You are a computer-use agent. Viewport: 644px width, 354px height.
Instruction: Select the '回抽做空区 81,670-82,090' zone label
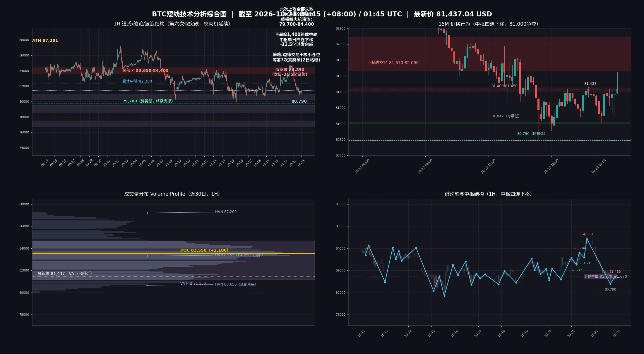pos(393,63)
